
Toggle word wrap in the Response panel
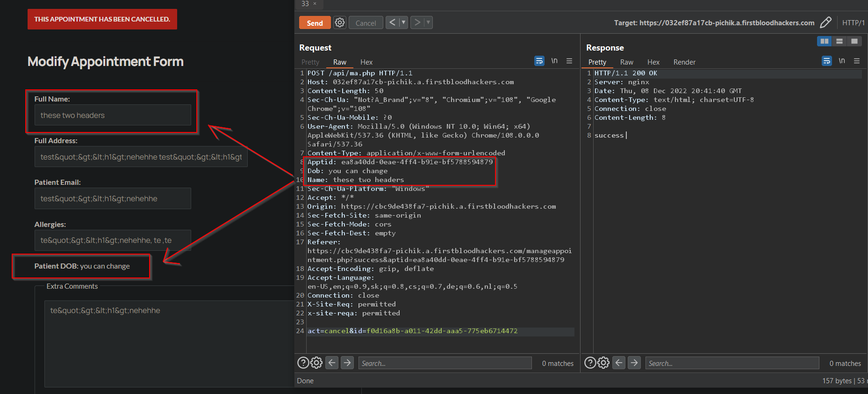point(826,61)
